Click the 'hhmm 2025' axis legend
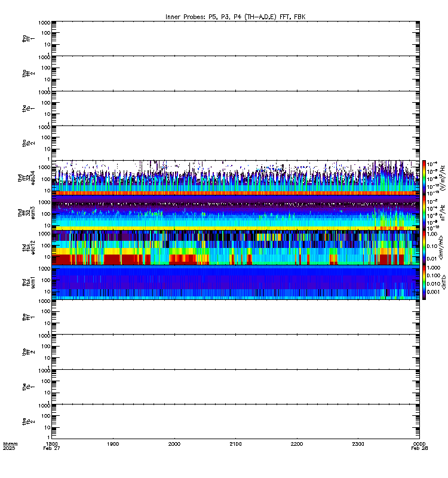Viewport: 448px width, 478px height. 10,446
